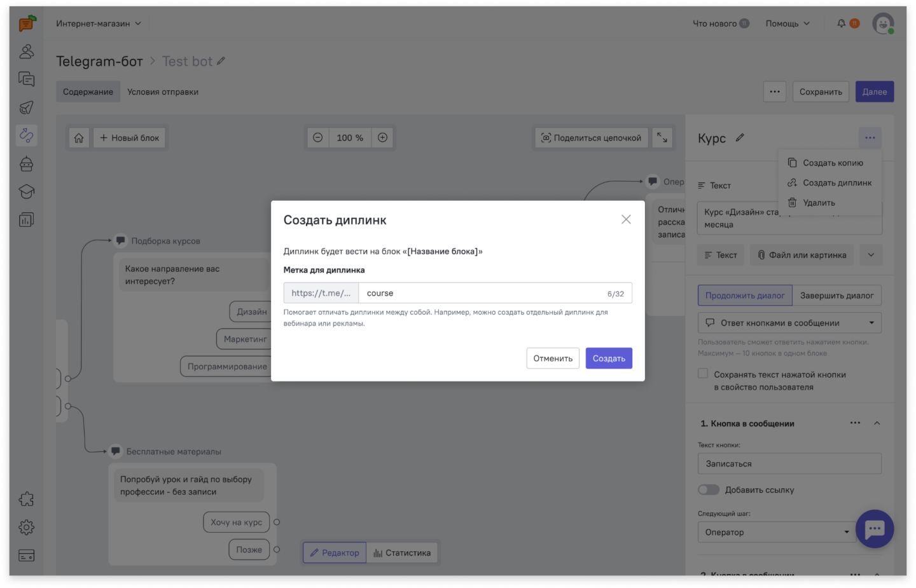
Task: Open the three-dot menu next to Сохранить
Action: 775,92
